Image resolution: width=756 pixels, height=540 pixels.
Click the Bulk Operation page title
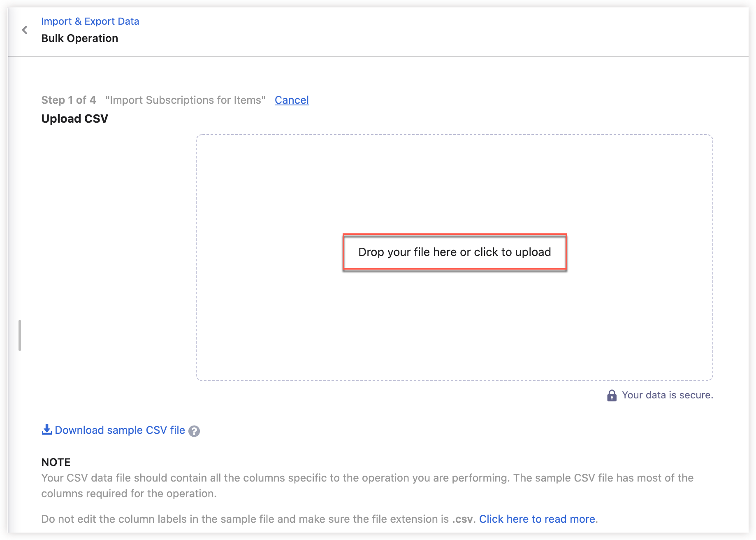click(x=79, y=38)
